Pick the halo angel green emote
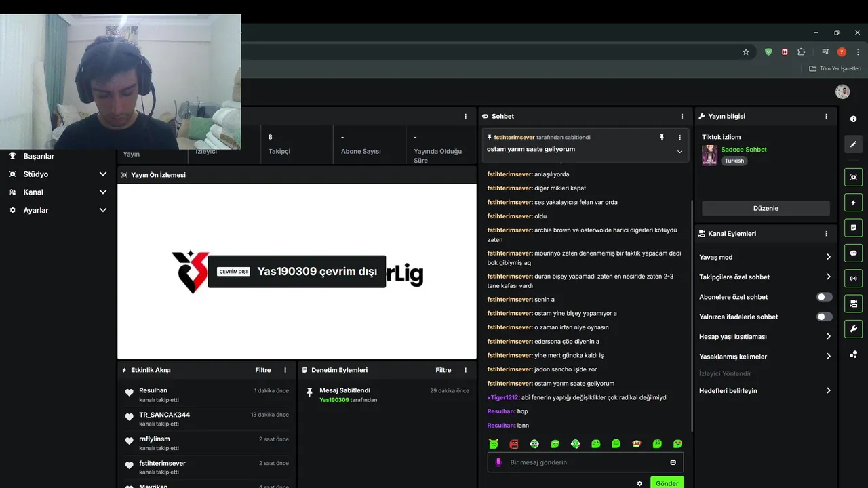This screenshot has width=868, height=488. (x=494, y=444)
